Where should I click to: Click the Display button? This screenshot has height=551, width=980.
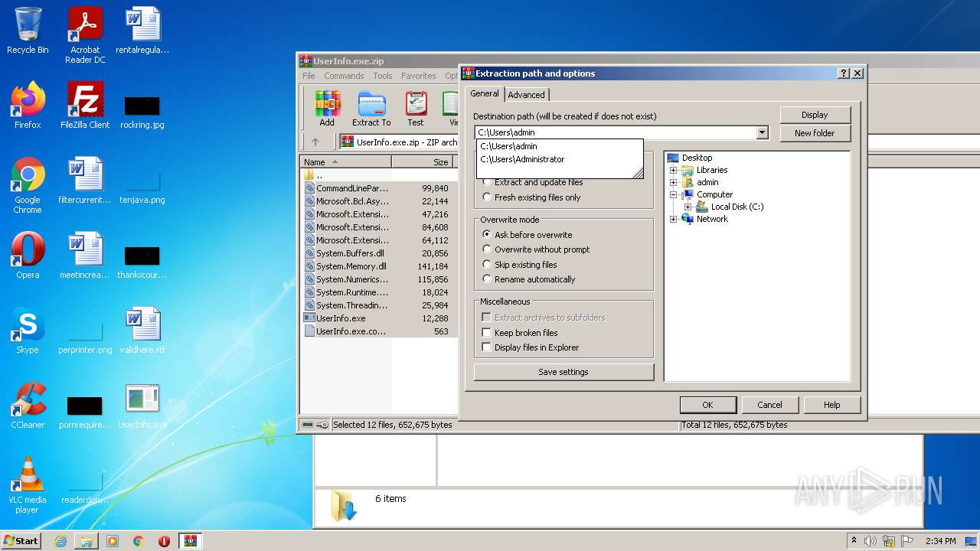pos(815,115)
